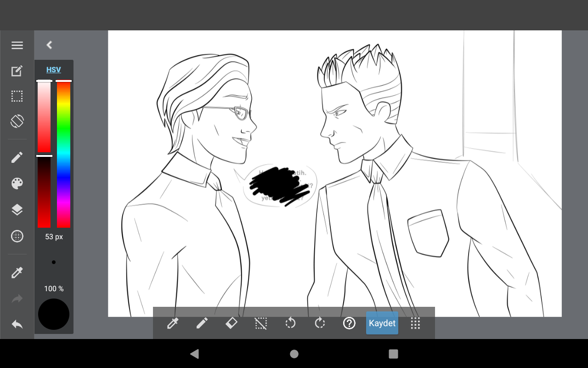Tap the Android back navigation button
The width and height of the screenshot is (588, 368).
pyautogui.click(x=195, y=354)
